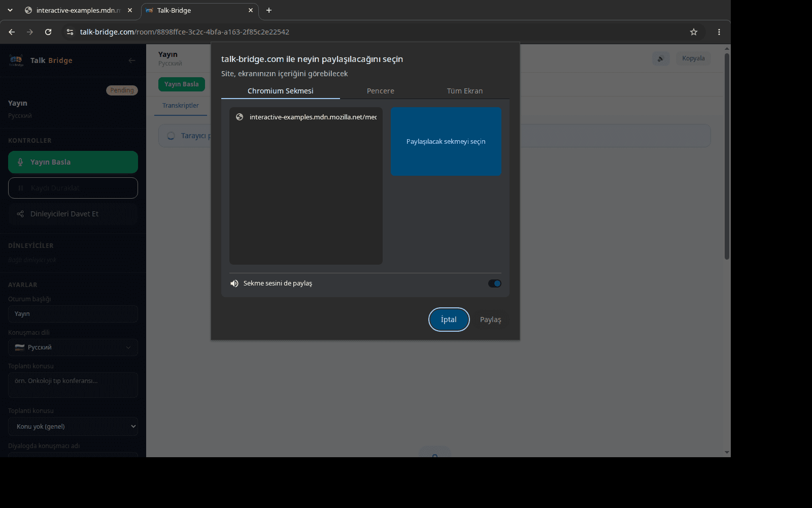Screen dimensions: 812x508
Task: Click the 'Diyalogda konuşmacı adı' label
Action: pos(44,446)
